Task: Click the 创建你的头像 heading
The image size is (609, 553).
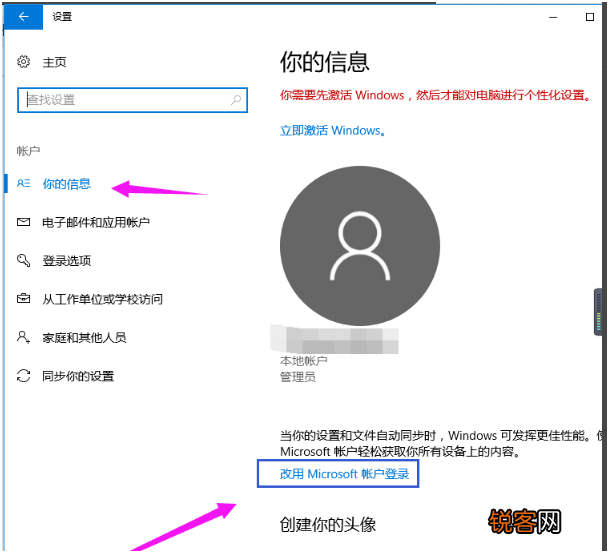Action: (x=328, y=525)
